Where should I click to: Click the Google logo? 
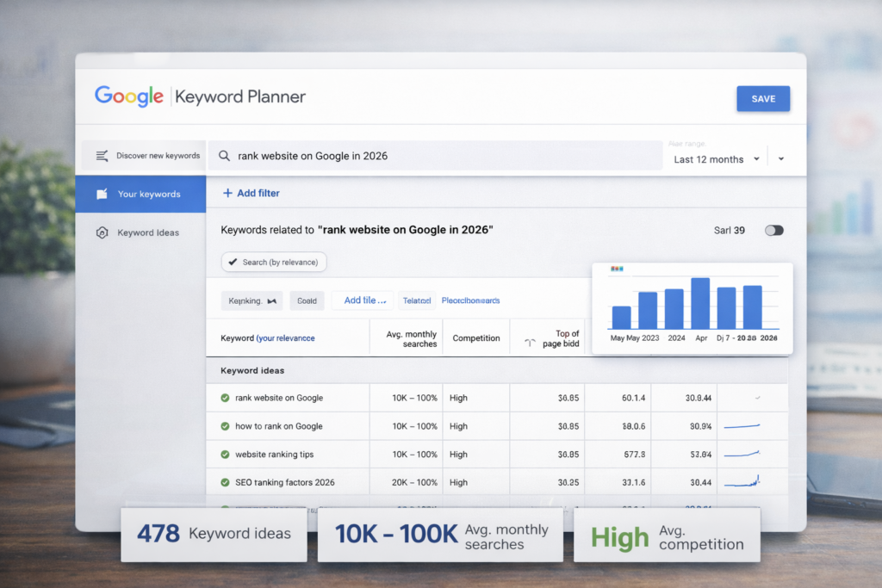(128, 96)
